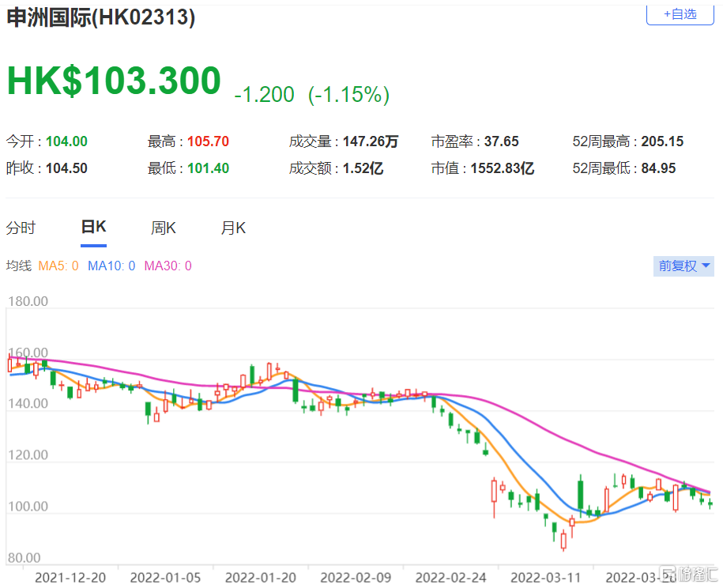Click 52周最低 value 84.95
Image resolution: width=723 pixels, height=588 pixels.
pyautogui.click(x=658, y=168)
